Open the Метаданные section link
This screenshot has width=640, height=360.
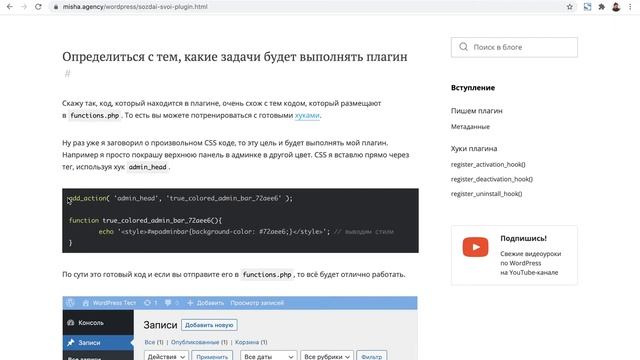pyautogui.click(x=470, y=127)
